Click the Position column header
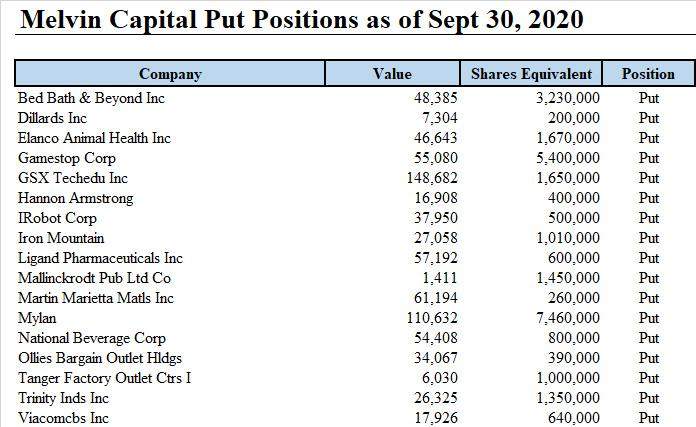The image size is (696, 427). [648, 73]
